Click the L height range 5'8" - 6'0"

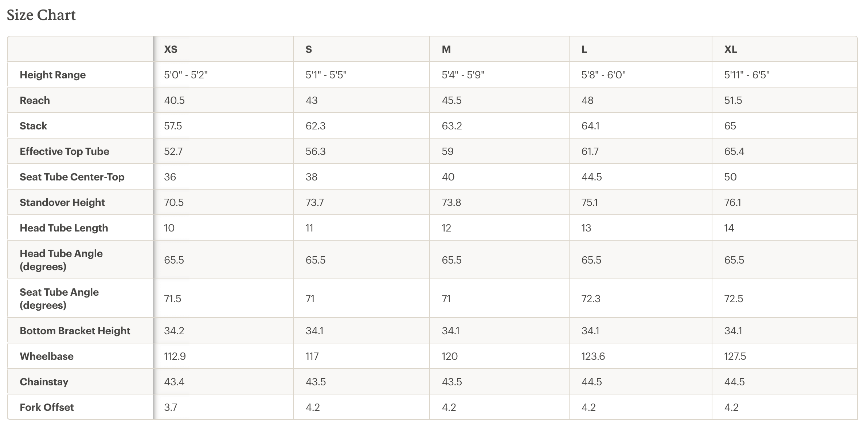pos(603,75)
